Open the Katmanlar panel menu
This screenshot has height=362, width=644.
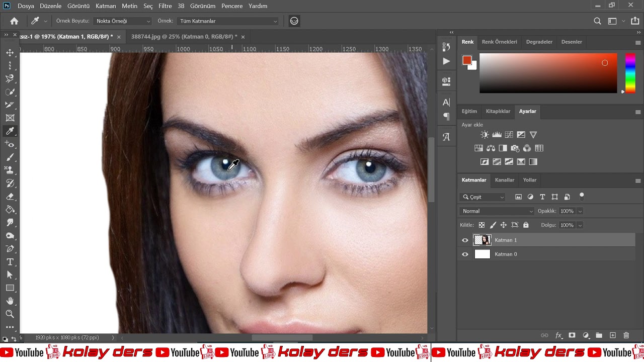pyautogui.click(x=638, y=180)
